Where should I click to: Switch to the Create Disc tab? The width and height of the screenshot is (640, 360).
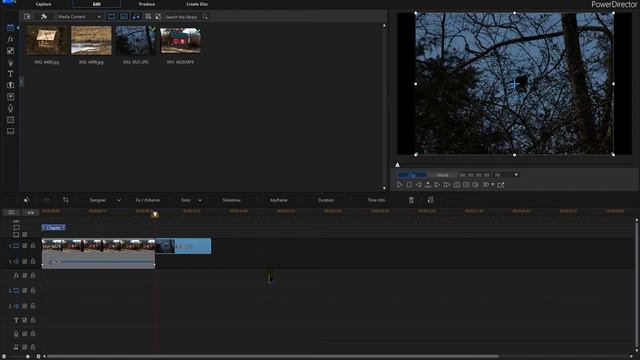pos(197,4)
